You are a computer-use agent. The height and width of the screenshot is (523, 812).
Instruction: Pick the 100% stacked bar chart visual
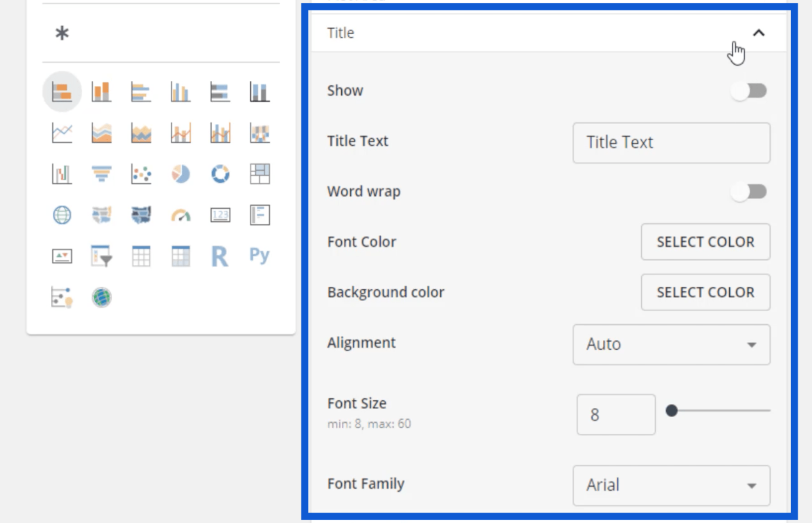pyautogui.click(x=220, y=91)
